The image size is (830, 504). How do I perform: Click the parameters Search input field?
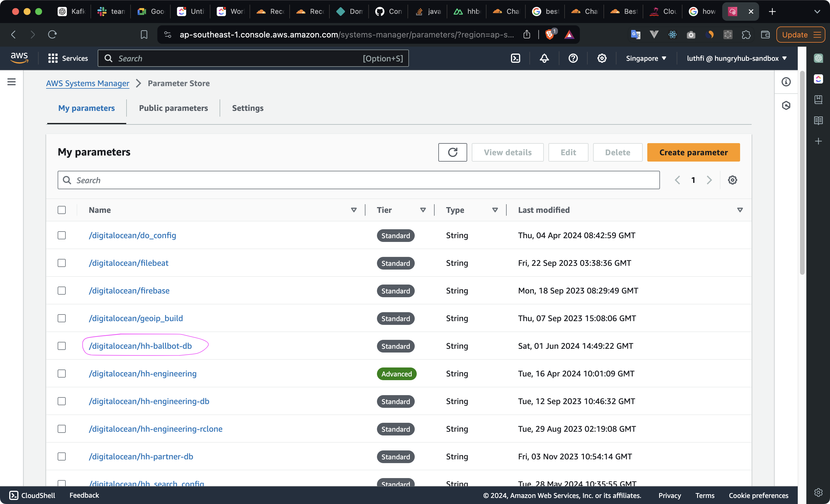[x=359, y=180]
